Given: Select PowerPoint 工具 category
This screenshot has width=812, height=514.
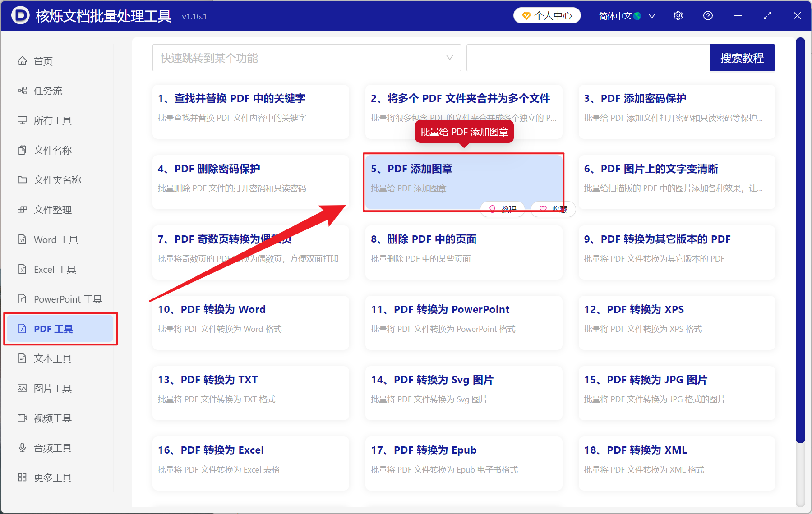Looking at the screenshot, I should coord(66,299).
